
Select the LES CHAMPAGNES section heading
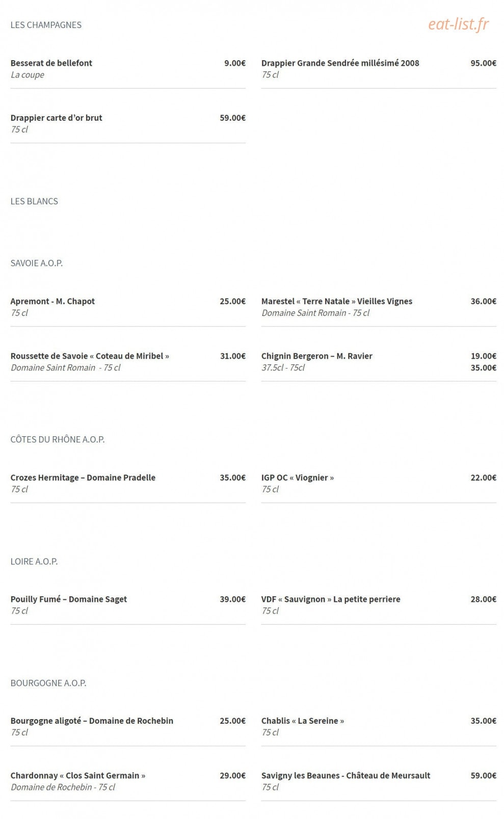click(x=46, y=25)
